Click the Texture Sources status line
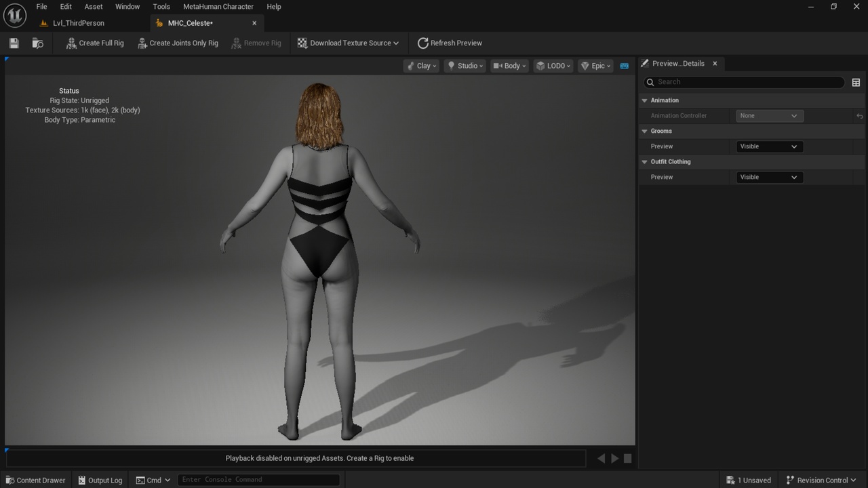The image size is (868, 488). [x=83, y=110]
